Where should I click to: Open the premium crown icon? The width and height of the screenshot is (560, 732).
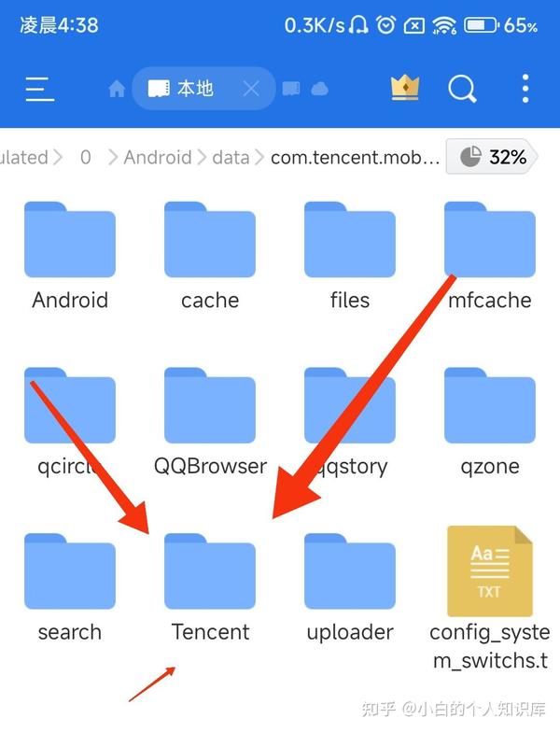pos(405,88)
